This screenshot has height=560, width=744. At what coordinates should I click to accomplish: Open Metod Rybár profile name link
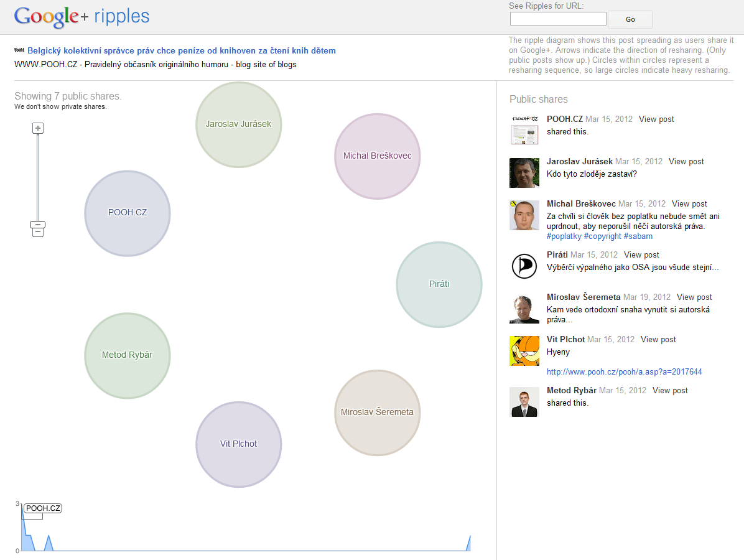tap(571, 391)
